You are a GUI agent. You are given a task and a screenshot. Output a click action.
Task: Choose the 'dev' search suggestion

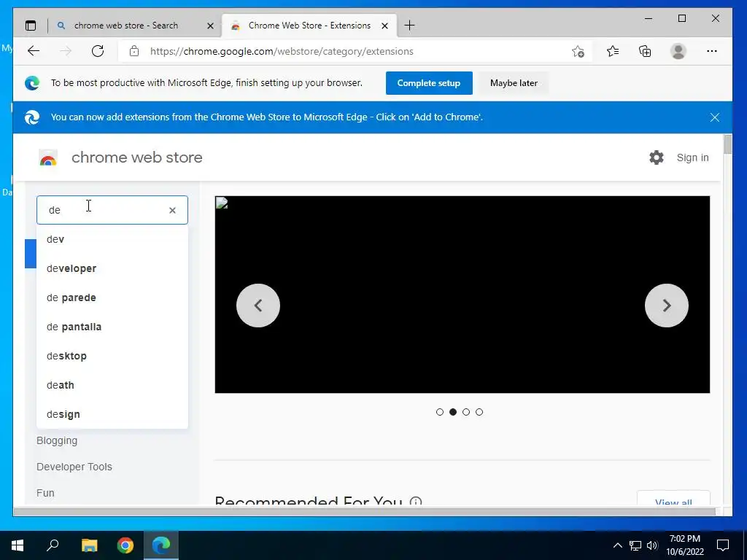[x=112, y=239]
